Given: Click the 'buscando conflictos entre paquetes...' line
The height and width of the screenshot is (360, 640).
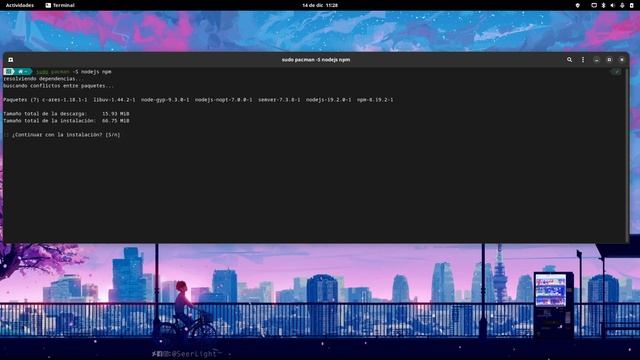Looking at the screenshot, I should [x=59, y=86].
